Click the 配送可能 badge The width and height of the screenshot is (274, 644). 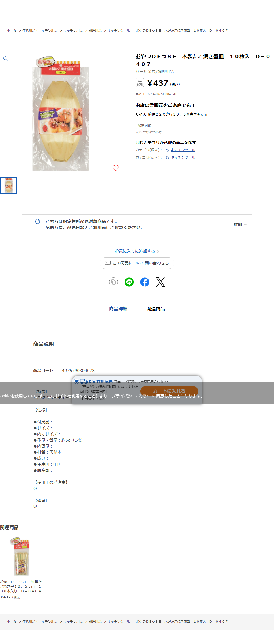144,126
